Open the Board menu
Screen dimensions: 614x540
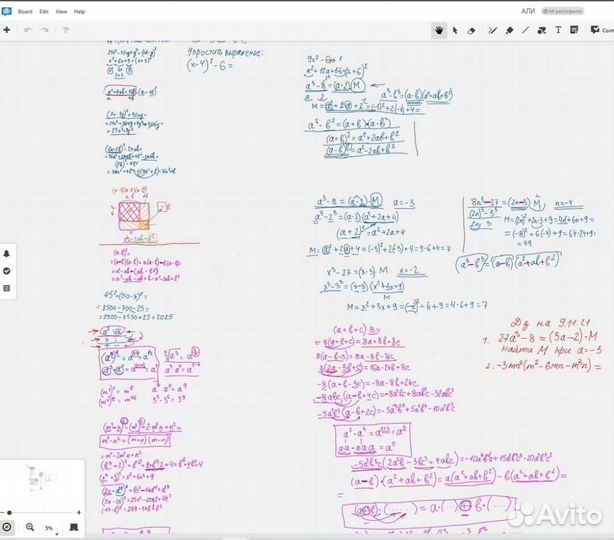pos(25,11)
